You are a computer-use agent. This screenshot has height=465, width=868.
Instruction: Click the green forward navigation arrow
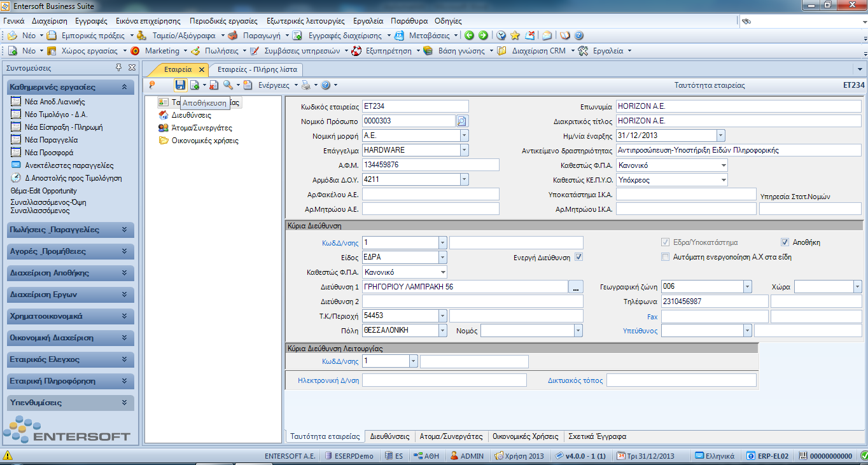(484, 36)
